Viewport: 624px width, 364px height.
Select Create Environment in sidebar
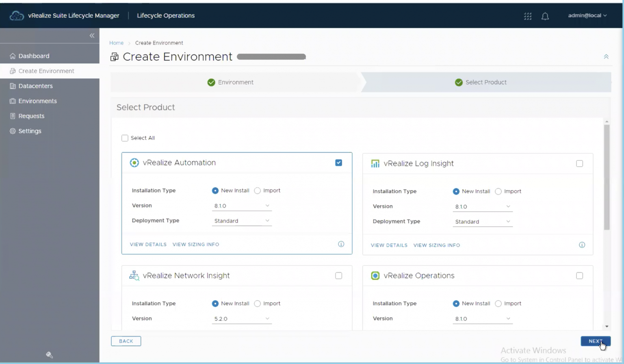(x=50, y=71)
